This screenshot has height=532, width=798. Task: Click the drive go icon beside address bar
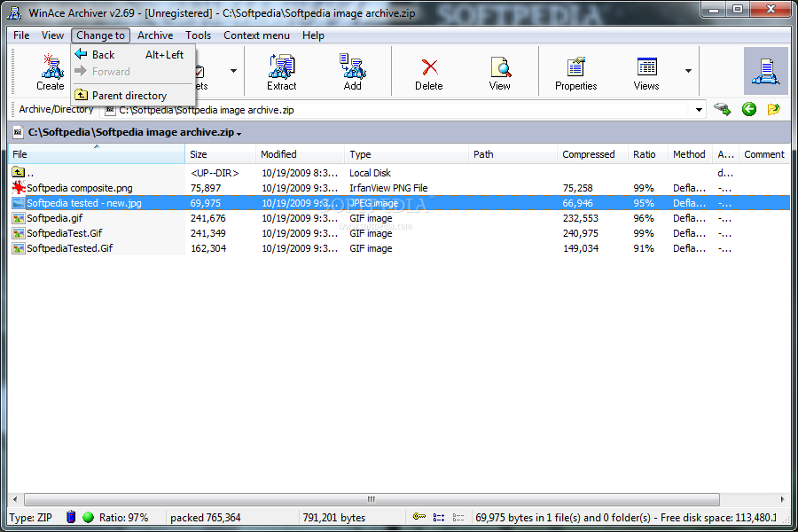pyautogui.click(x=723, y=109)
